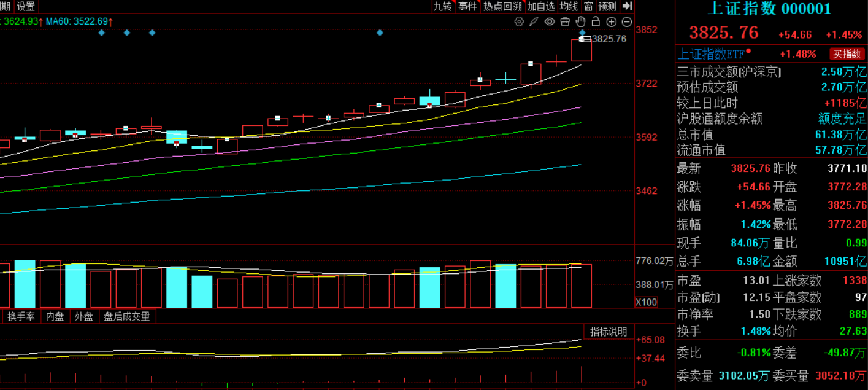Click the last red volume bar

point(582,286)
